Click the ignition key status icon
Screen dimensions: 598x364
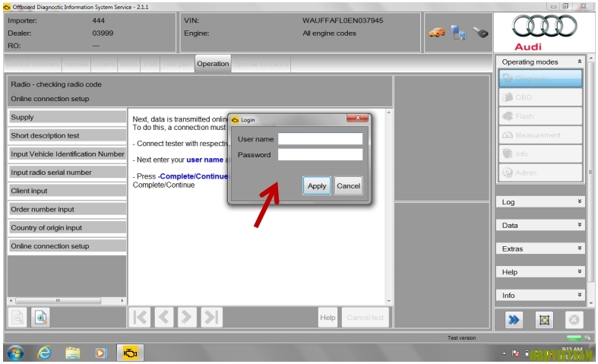pos(480,33)
